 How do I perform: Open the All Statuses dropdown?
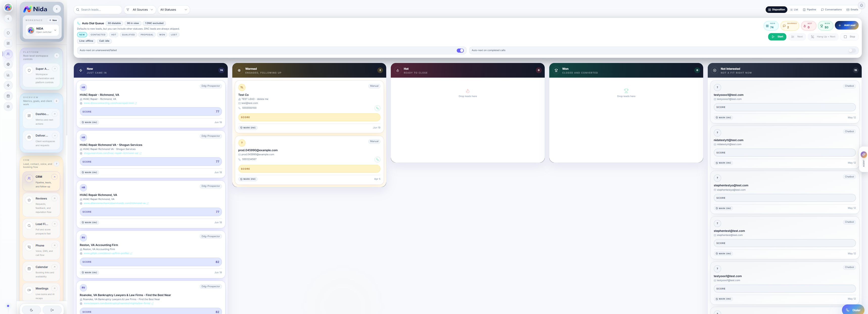pyautogui.click(x=174, y=10)
